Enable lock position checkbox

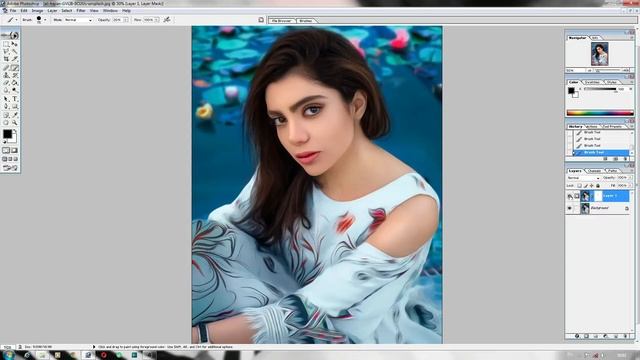point(592,186)
